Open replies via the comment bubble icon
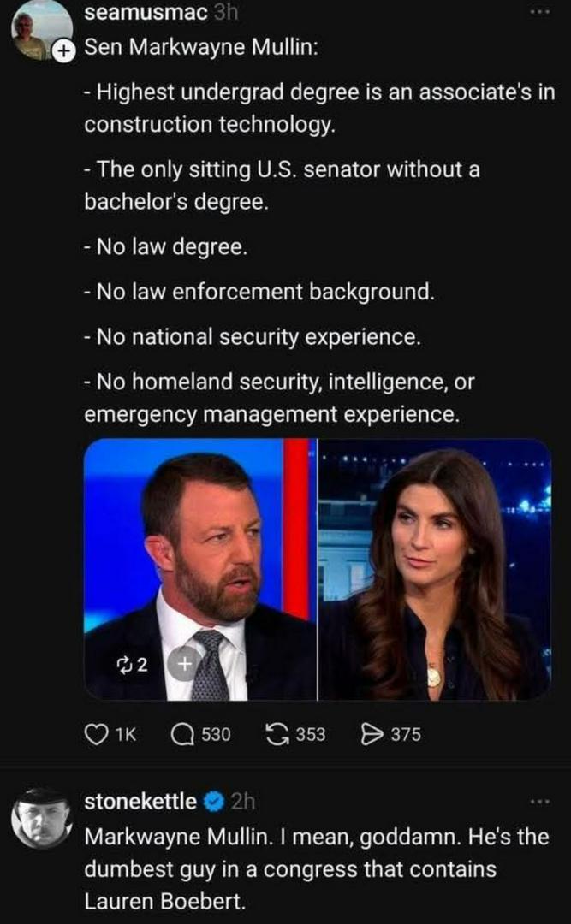The height and width of the screenshot is (924, 571). click(x=182, y=733)
